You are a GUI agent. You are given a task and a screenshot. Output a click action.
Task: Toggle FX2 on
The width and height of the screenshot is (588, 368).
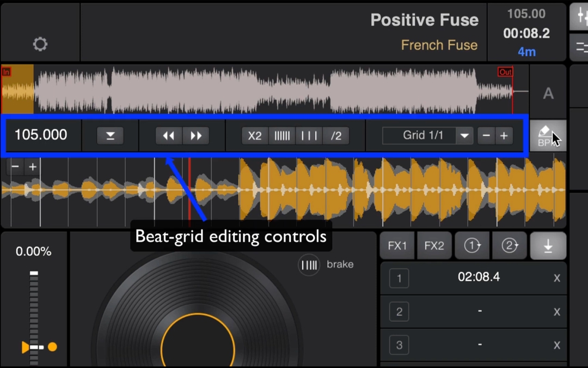click(434, 245)
